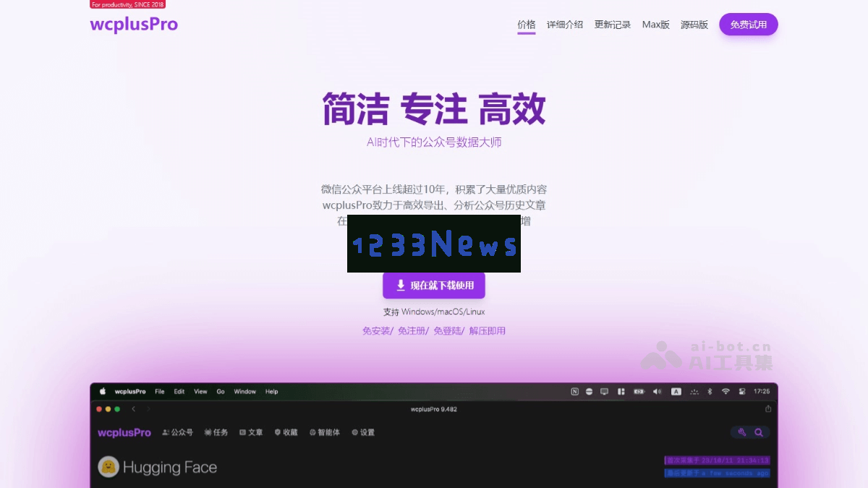Click the Hugging Face avatar emoji
The width and height of the screenshot is (868, 488).
tap(109, 467)
